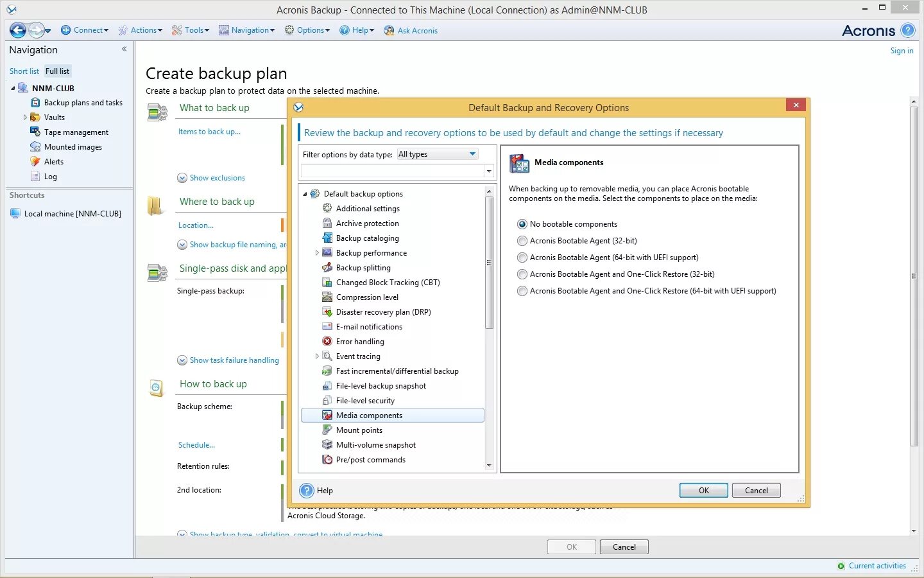
Task: Open the Acronis help question mark icon
Action: point(907,30)
